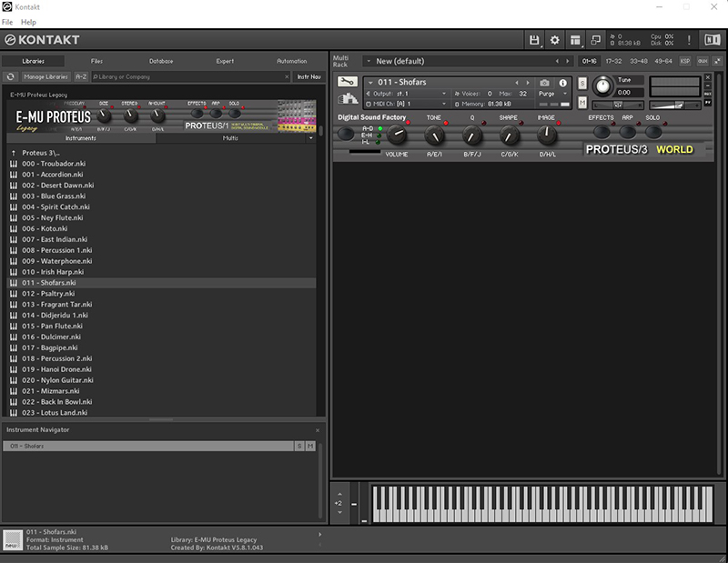The width and height of the screenshot is (728, 563).
Task: Switch to the Database browser tab
Action: click(161, 61)
